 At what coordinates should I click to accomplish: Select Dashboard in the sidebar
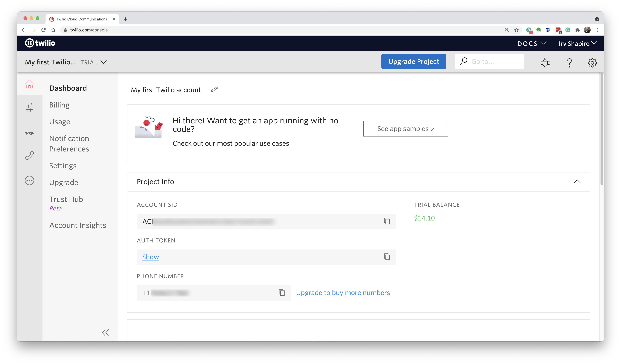pos(68,88)
